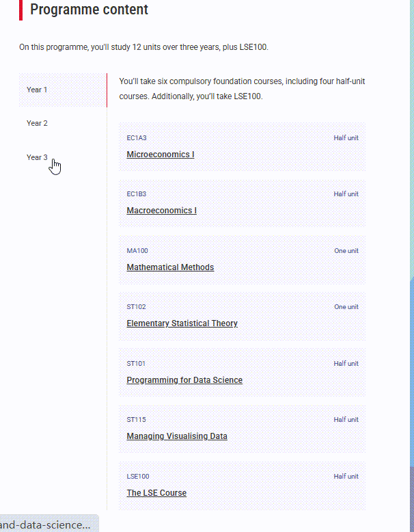Open the Mathematical Methods course link
414x532 pixels.
(x=170, y=267)
